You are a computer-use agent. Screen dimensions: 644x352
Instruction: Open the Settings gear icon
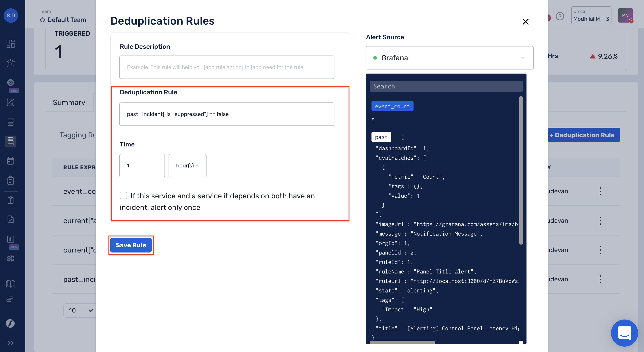(x=10, y=259)
